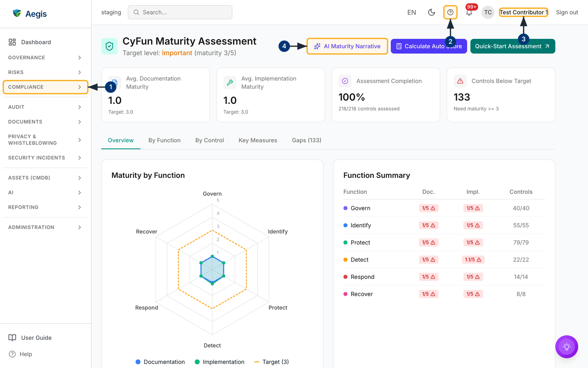Click the Identify implementation 1/5 warning badge
Screen dimensions: 588x368
pos(473,225)
